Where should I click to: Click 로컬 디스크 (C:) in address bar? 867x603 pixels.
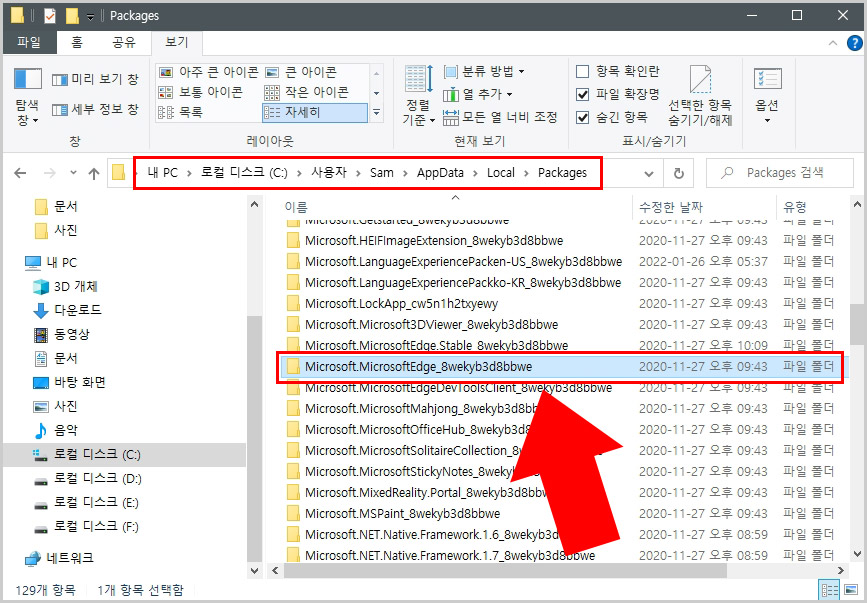point(244,173)
